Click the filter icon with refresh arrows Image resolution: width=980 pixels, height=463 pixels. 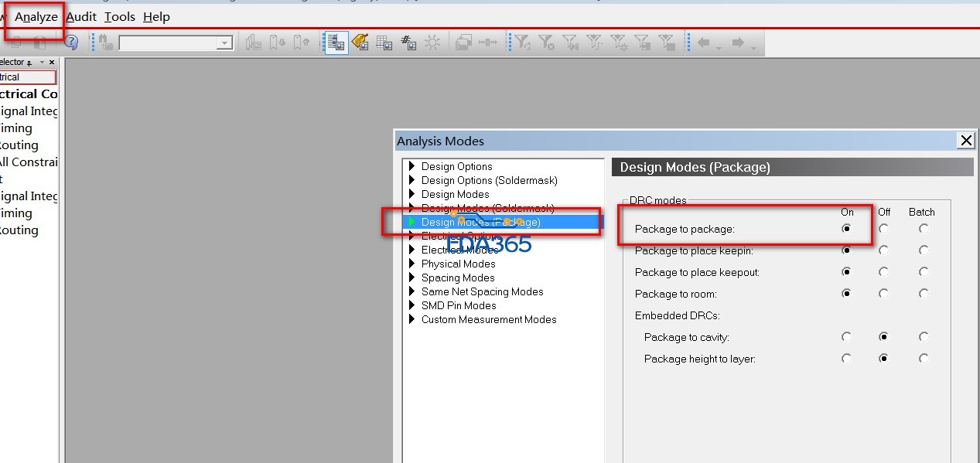click(x=523, y=43)
